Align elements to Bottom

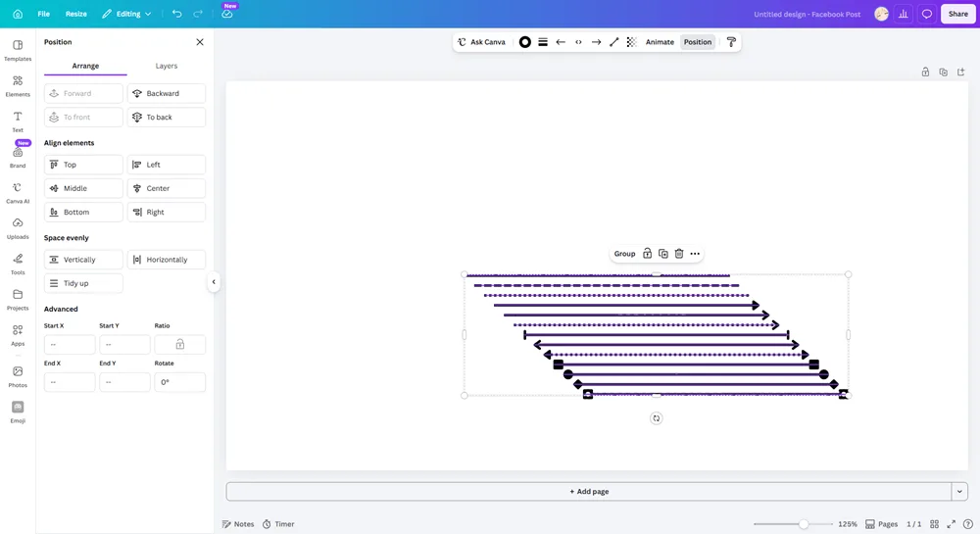coord(83,212)
